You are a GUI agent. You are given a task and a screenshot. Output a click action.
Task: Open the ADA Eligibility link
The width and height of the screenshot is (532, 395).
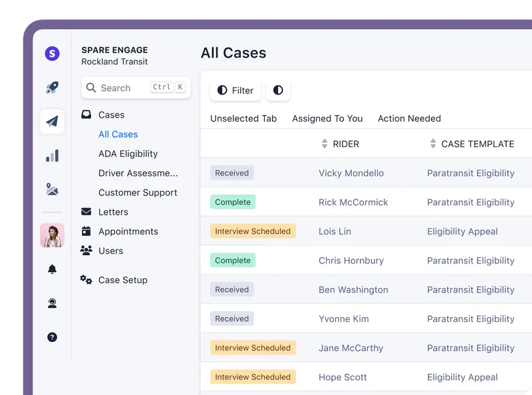pos(128,154)
